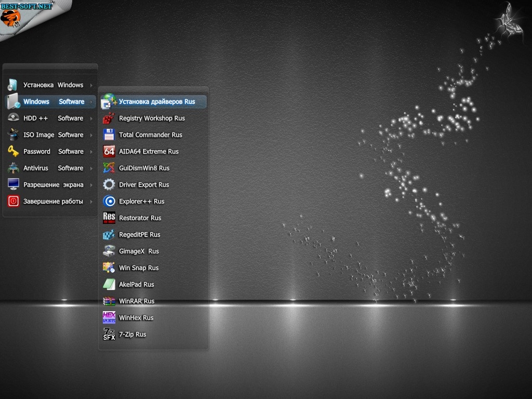Viewport: 532px width, 399px height.
Task: Click the GuiDismWin8 icon
Action: (x=109, y=168)
